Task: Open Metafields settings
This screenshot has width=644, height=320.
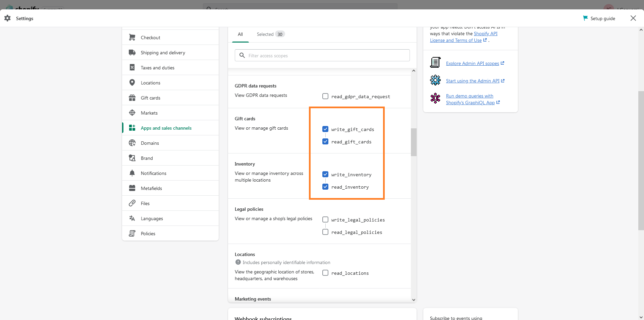Action: pos(170,188)
